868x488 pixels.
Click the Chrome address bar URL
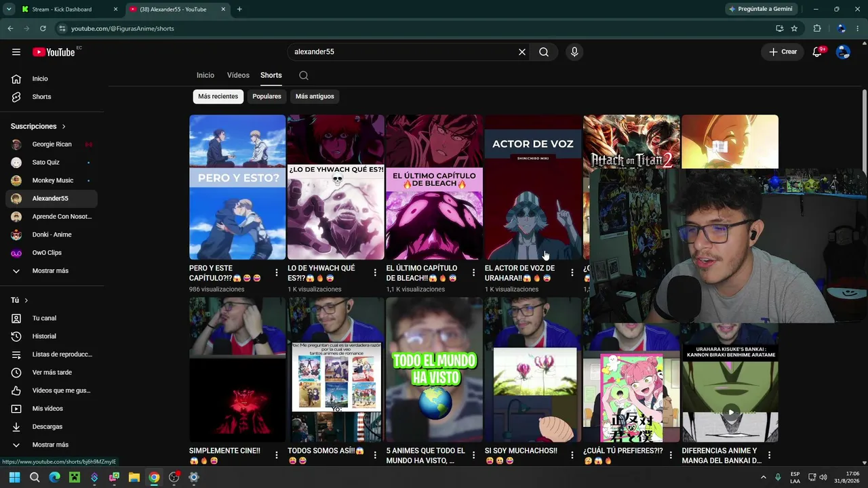pyautogui.click(x=123, y=28)
